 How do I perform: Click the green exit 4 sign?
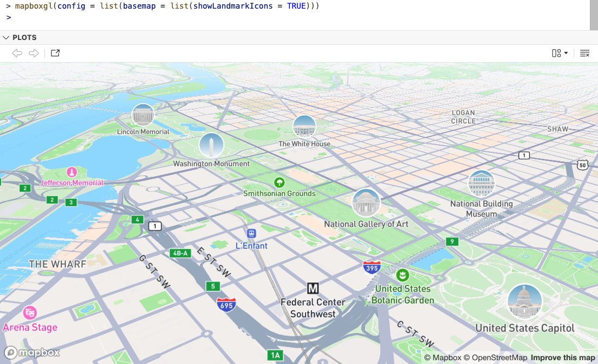[x=137, y=219]
